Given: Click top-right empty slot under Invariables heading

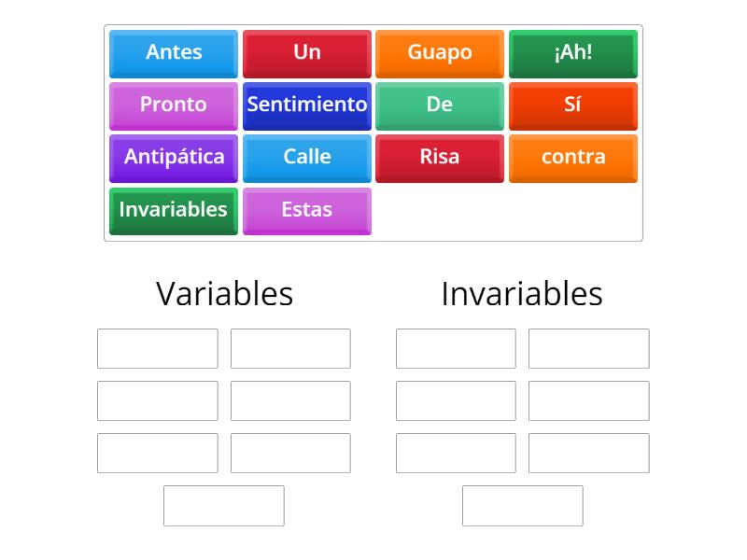Looking at the screenshot, I should (589, 348).
